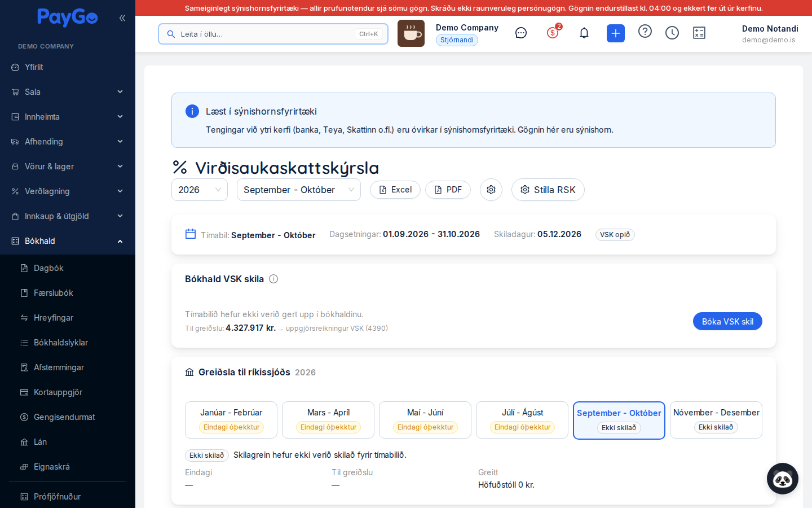Export the report as PDF

[x=448, y=190]
